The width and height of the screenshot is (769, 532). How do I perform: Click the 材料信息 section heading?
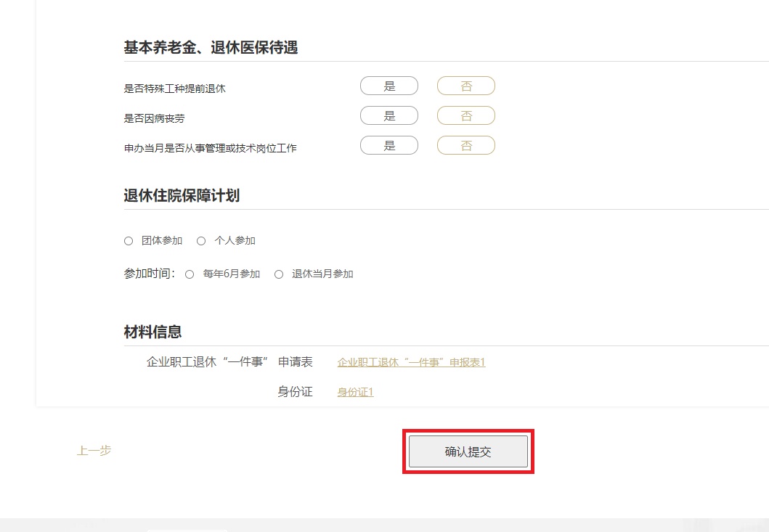152,332
